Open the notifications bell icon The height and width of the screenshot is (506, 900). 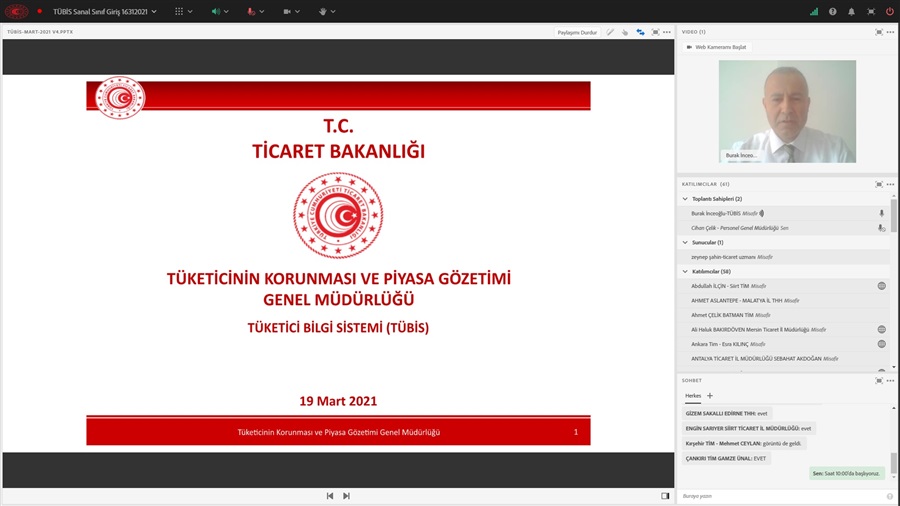click(x=851, y=11)
